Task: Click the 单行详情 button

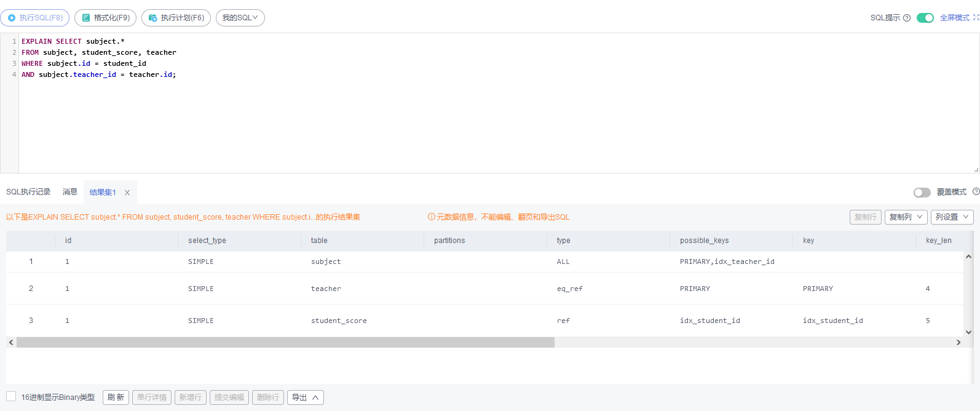Action: 152,397
